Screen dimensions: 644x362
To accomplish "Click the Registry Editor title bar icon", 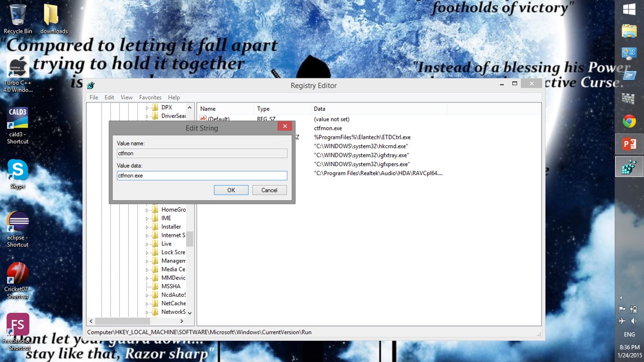I will click(x=91, y=85).
